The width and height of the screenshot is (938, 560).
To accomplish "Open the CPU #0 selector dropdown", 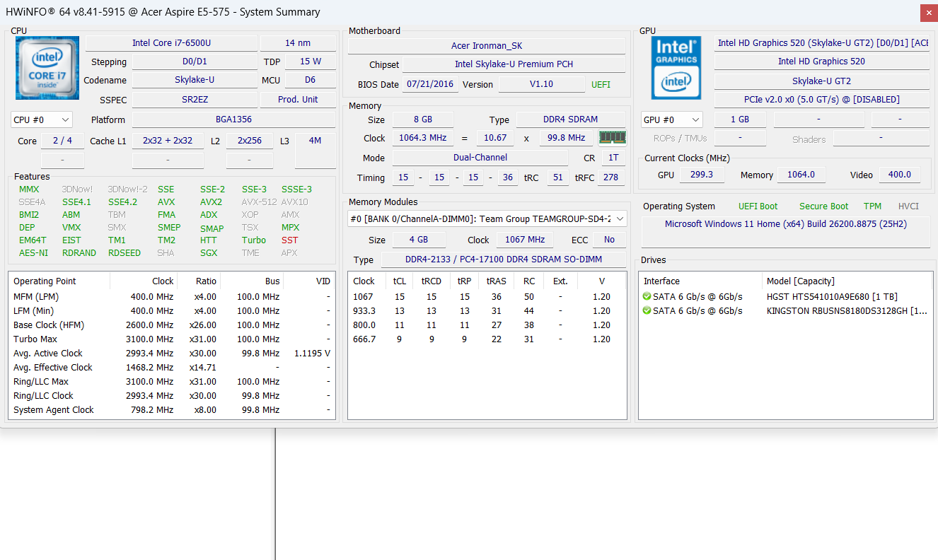I will 42,119.
